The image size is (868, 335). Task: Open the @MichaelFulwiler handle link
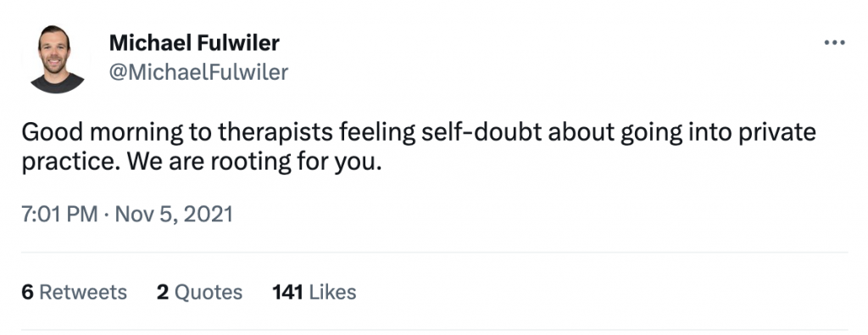(198, 72)
